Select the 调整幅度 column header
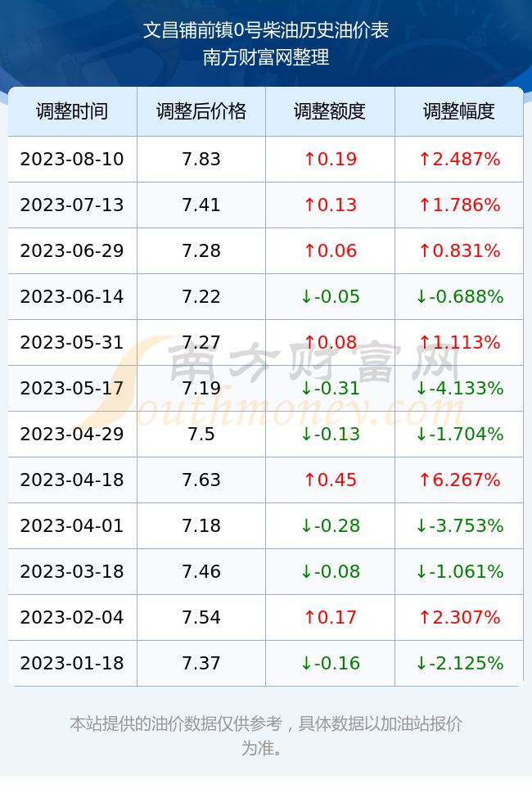 coord(459,111)
